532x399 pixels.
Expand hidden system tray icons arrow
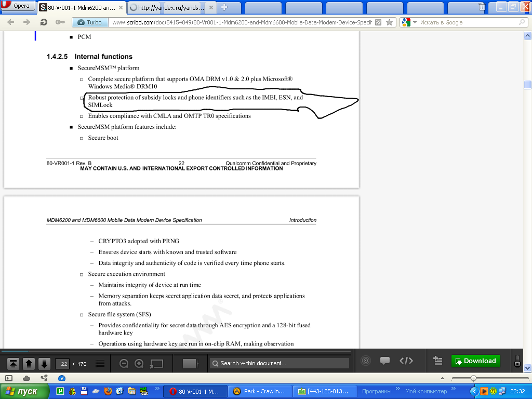(x=474, y=392)
